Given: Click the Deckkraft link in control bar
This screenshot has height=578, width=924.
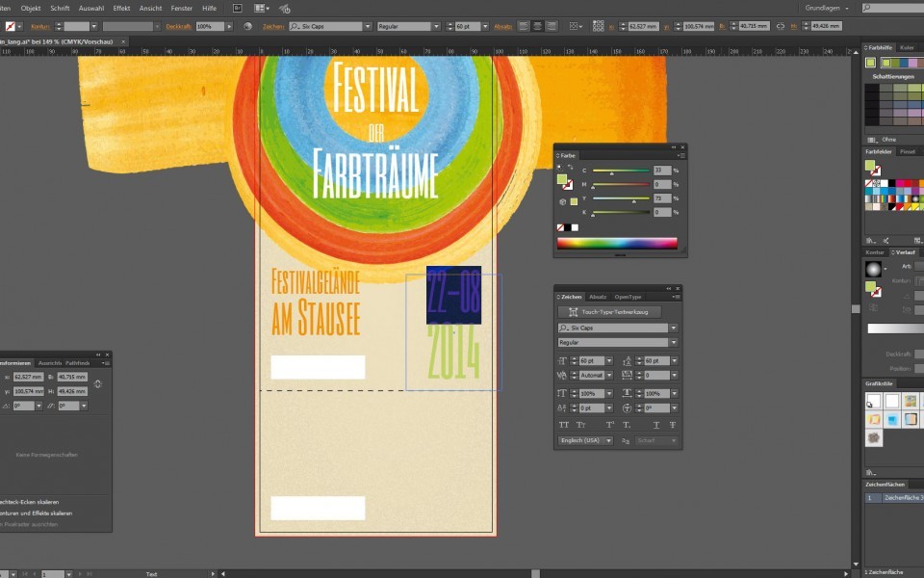Looking at the screenshot, I should tap(179, 27).
